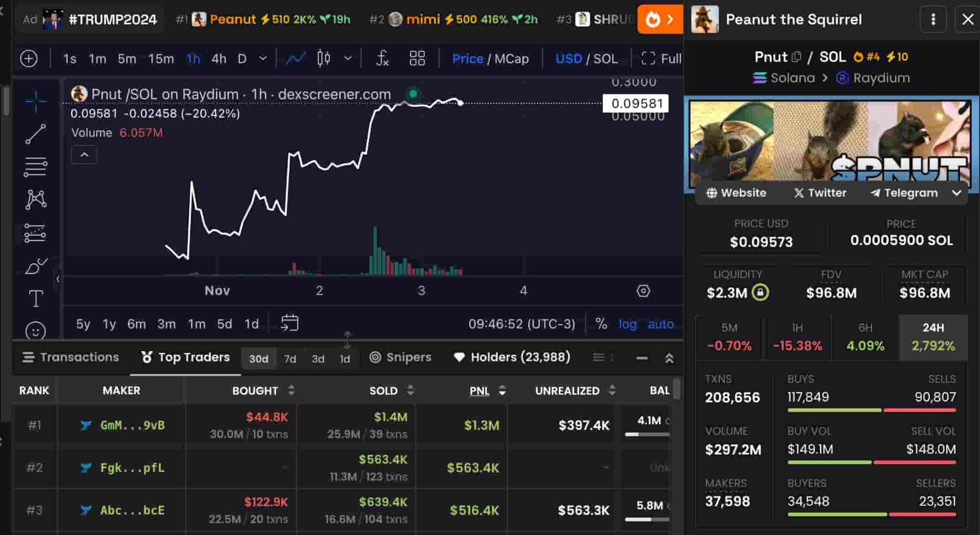Image resolution: width=980 pixels, height=535 pixels.
Task: Enable percentage scale on the chart
Action: click(601, 324)
